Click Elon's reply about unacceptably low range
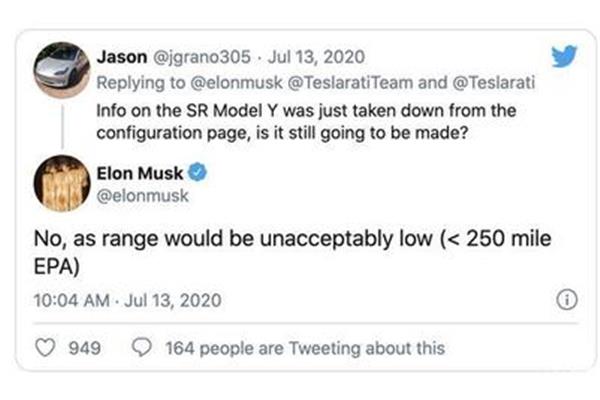Screen dimensions: 600x400 point(292,252)
